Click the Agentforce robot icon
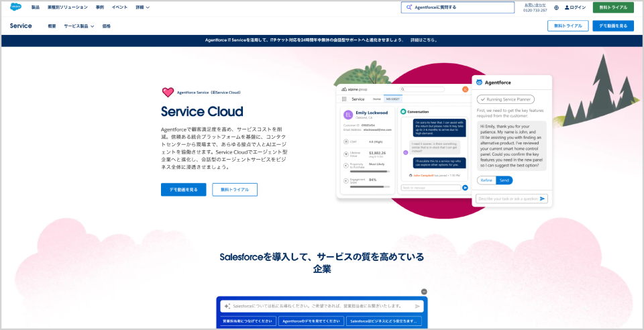Screen dimensions: 644x330 pyautogui.click(x=479, y=82)
